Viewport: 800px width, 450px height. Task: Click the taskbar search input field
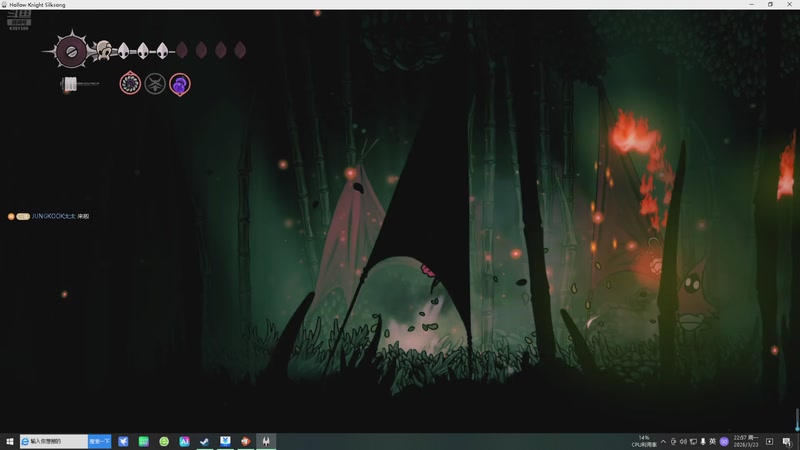[x=54, y=441]
